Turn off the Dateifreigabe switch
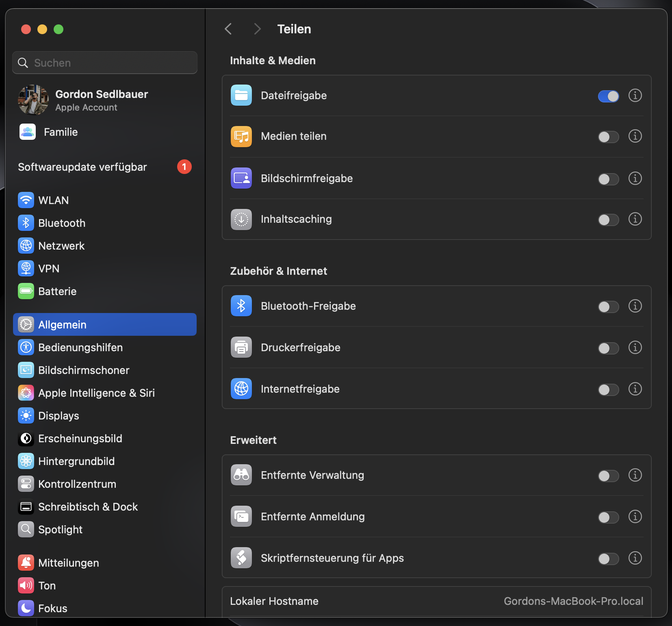The width and height of the screenshot is (672, 626). tap(608, 96)
